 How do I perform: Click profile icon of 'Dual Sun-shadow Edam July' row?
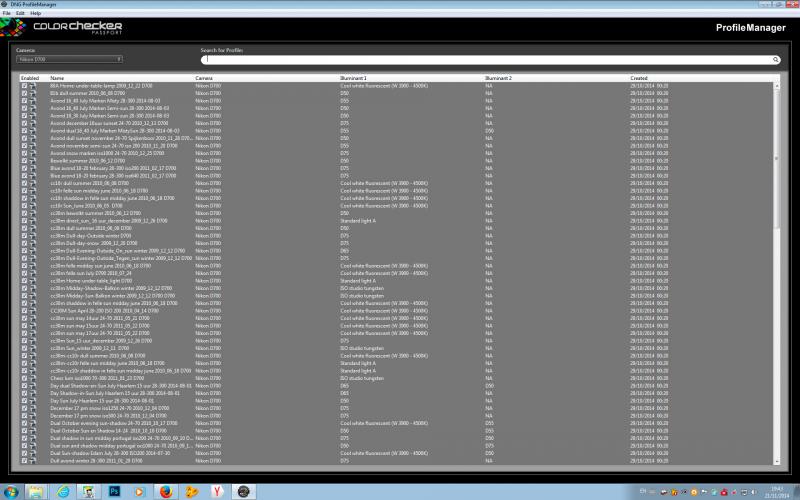click(x=33, y=453)
